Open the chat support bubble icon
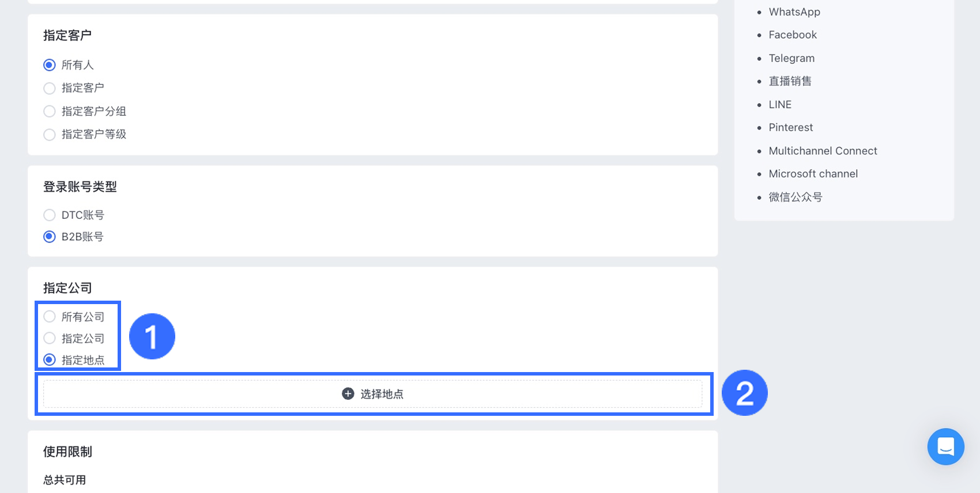Image resolution: width=980 pixels, height=493 pixels. (x=945, y=446)
